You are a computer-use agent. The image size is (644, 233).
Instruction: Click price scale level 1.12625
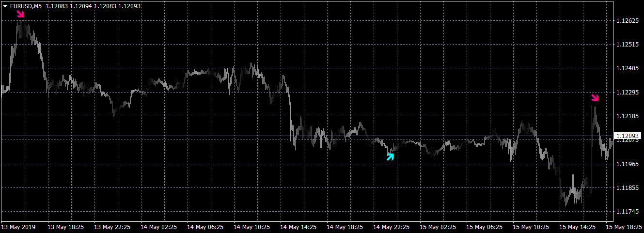(x=627, y=21)
